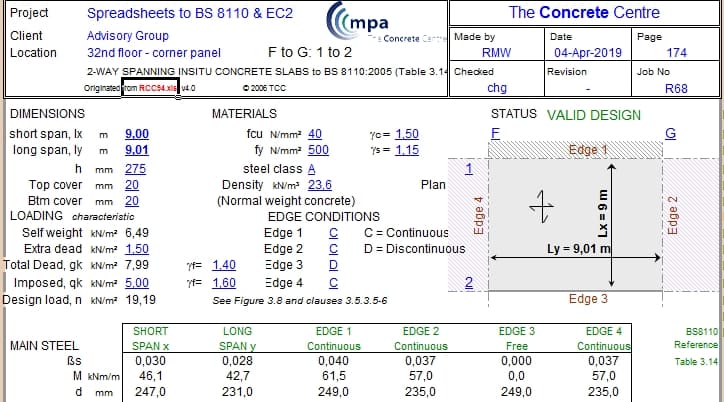Click the VALID DESIGN status text
The width and height of the screenshot is (724, 402).
point(594,115)
